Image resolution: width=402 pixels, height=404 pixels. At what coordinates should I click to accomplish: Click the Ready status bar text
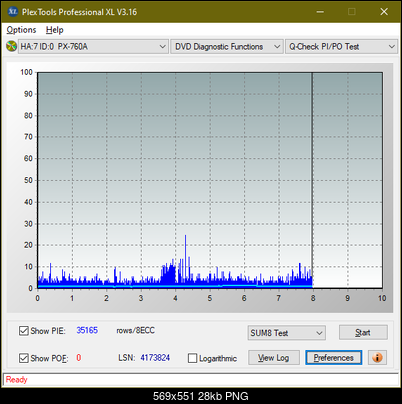pos(16,380)
